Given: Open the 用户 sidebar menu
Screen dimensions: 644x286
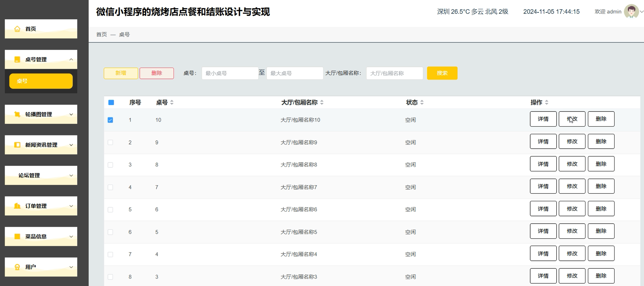Looking at the screenshot, I should (x=41, y=267).
